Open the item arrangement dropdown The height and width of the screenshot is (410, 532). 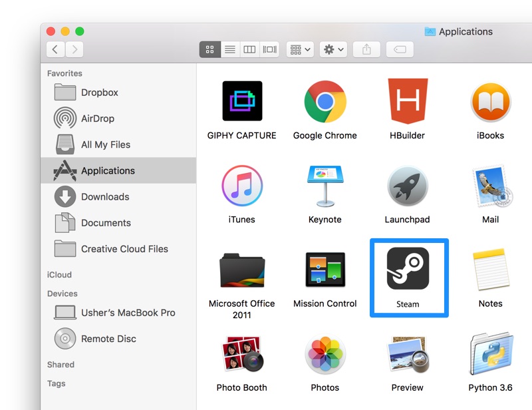(x=301, y=50)
